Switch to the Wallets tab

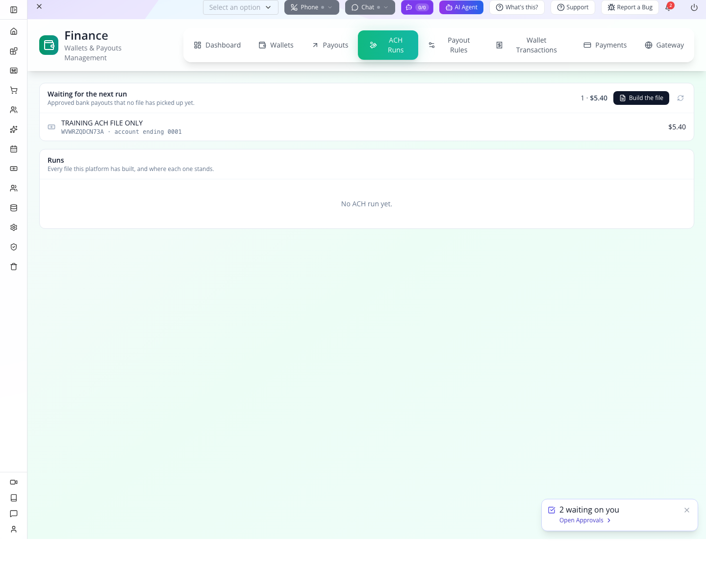(276, 45)
